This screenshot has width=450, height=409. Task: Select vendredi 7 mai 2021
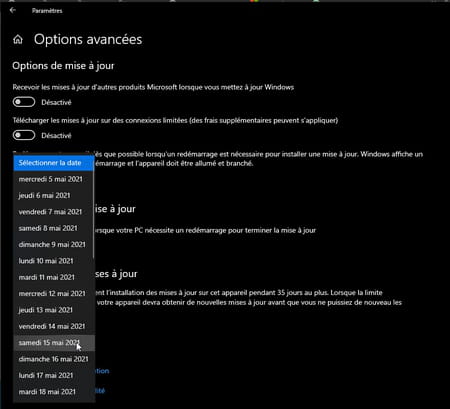53,212
